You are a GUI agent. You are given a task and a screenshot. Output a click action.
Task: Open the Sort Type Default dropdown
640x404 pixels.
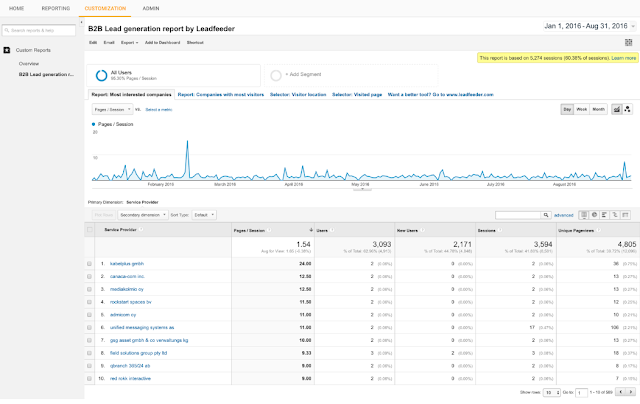[x=204, y=215]
